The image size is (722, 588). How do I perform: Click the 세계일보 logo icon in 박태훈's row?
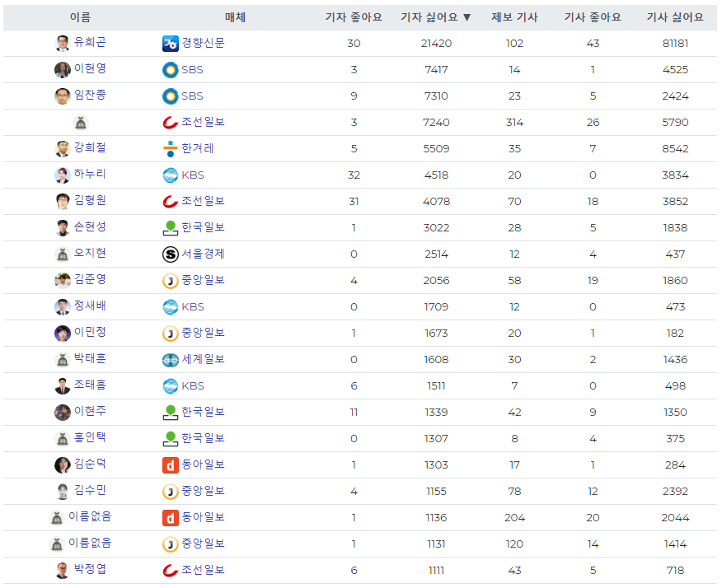tap(171, 360)
